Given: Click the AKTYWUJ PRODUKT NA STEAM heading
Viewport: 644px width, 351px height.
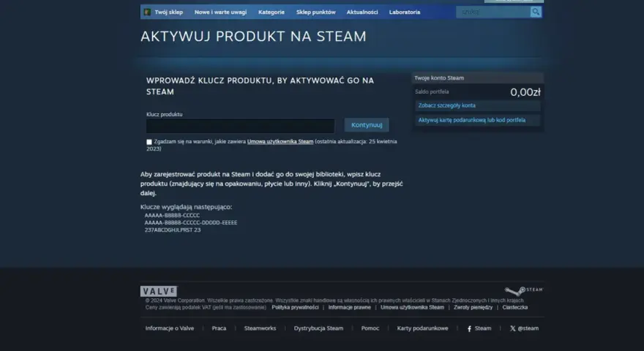Looking at the screenshot, I should point(253,37).
